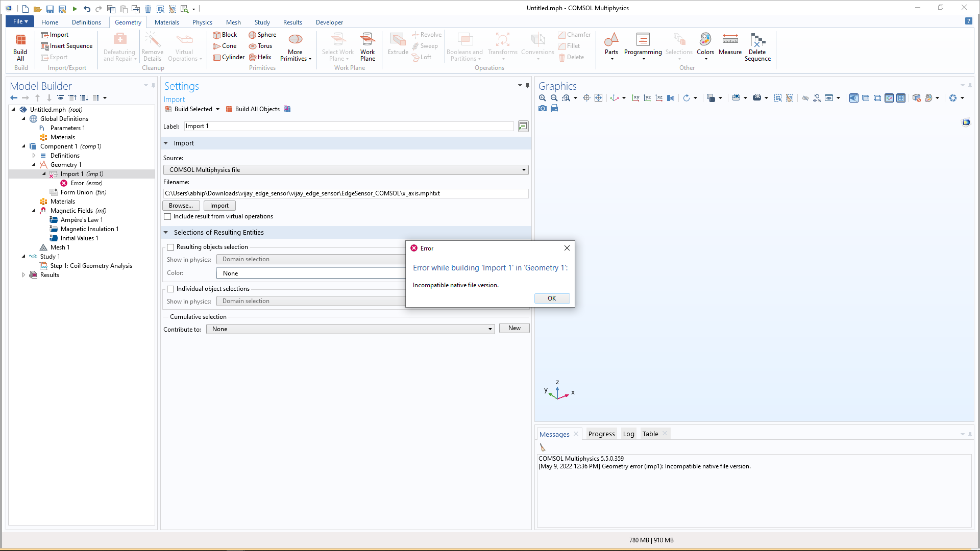Switch to the Mesh ribbon tab
Screen dimensions: 980x551
pyautogui.click(x=233, y=22)
